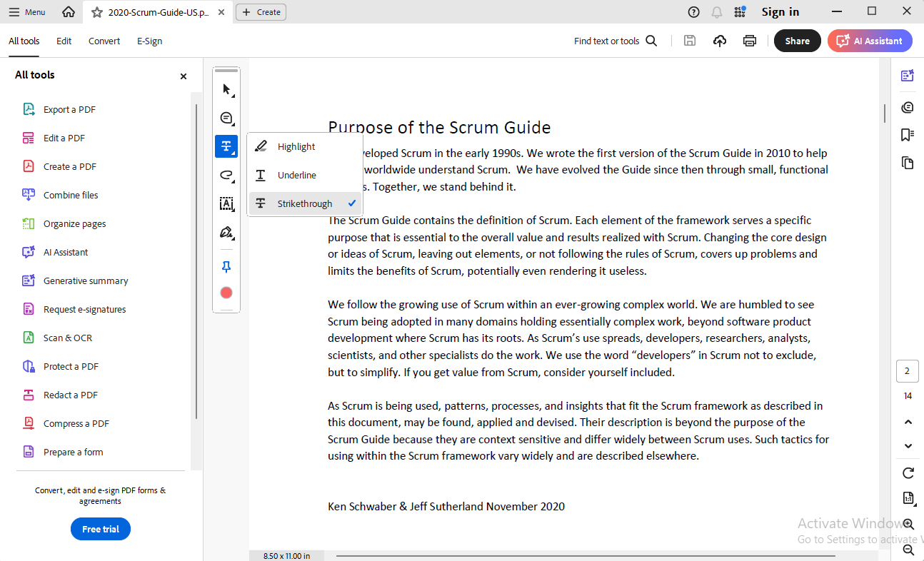924x561 pixels.
Task: Click the add comment tool icon
Action: point(226,118)
